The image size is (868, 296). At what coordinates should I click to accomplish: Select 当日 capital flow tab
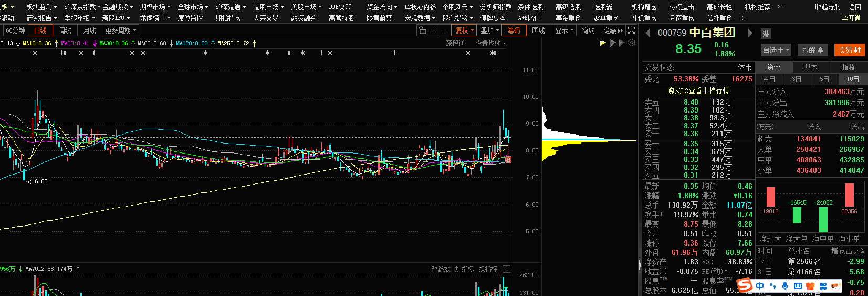[769, 79]
